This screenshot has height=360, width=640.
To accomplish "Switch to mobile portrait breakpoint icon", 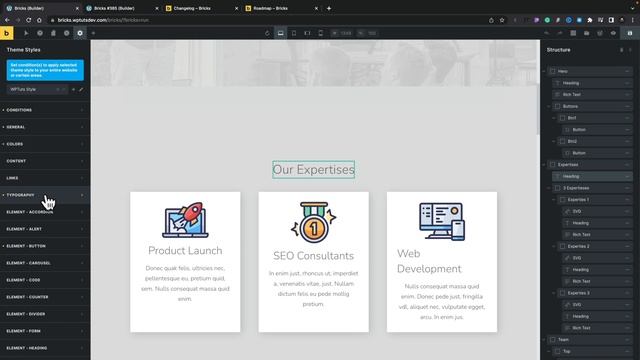I will (320, 33).
